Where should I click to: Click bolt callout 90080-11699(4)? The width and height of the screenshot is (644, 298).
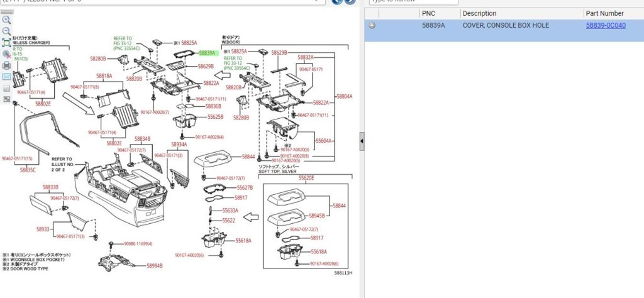tap(138, 244)
